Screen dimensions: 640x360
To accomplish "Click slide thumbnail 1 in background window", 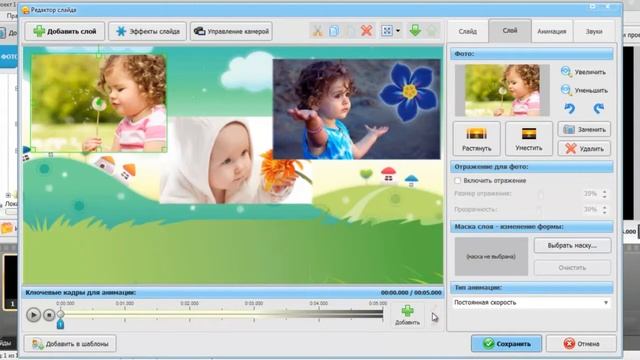I will point(11,282).
